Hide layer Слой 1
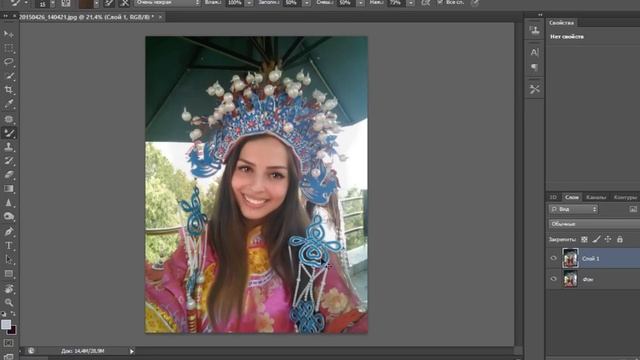 click(x=553, y=258)
